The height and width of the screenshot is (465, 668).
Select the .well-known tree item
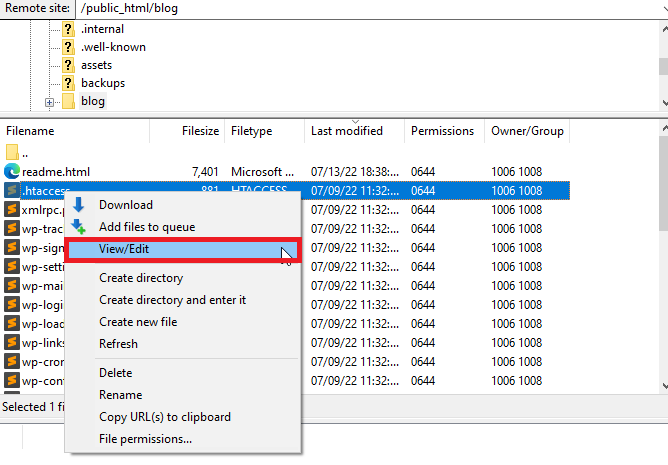(x=113, y=47)
